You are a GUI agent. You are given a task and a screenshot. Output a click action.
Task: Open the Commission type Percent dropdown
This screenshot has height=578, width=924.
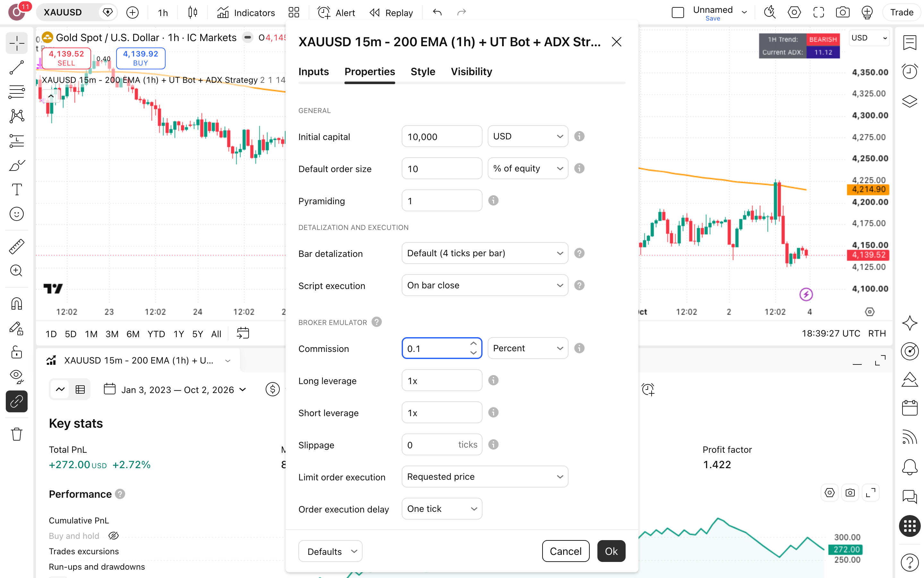tap(528, 348)
